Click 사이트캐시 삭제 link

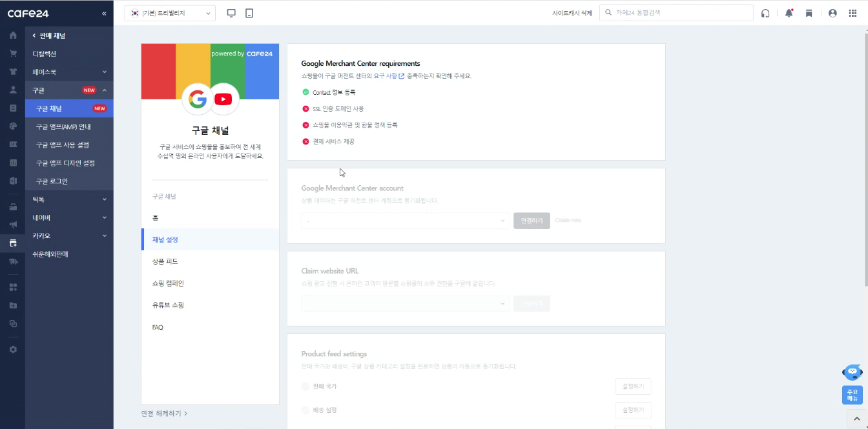[x=572, y=13]
